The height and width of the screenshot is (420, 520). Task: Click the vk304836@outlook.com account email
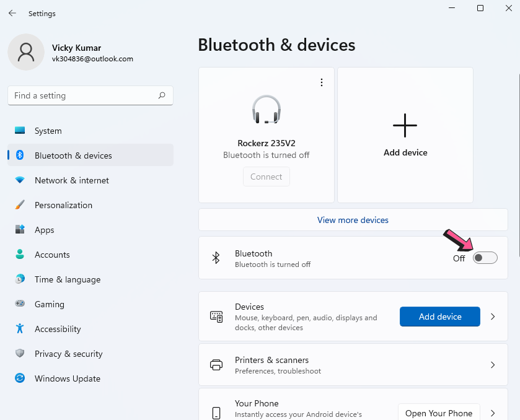(92, 59)
